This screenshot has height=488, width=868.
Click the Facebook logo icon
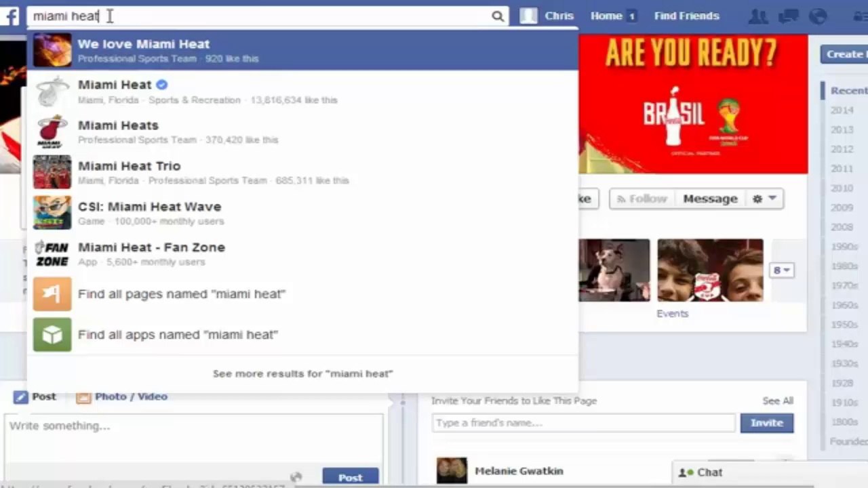click(x=9, y=15)
